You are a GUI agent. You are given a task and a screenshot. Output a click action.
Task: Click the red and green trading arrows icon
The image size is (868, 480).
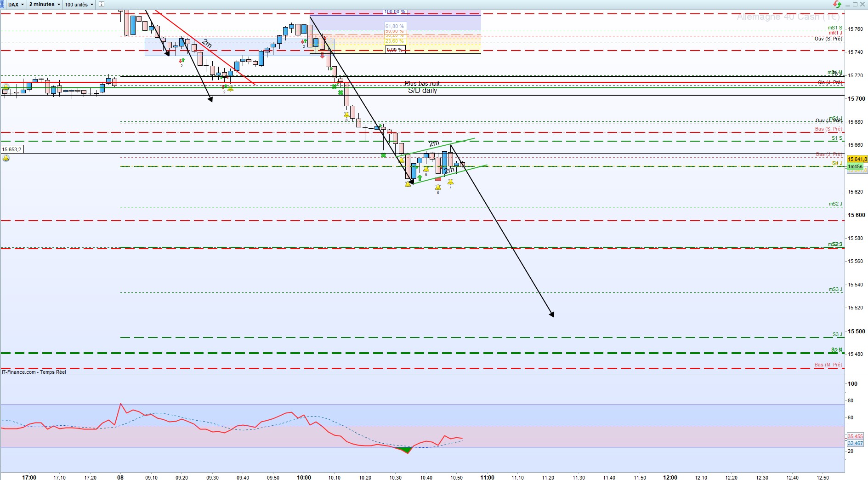point(837,4)
